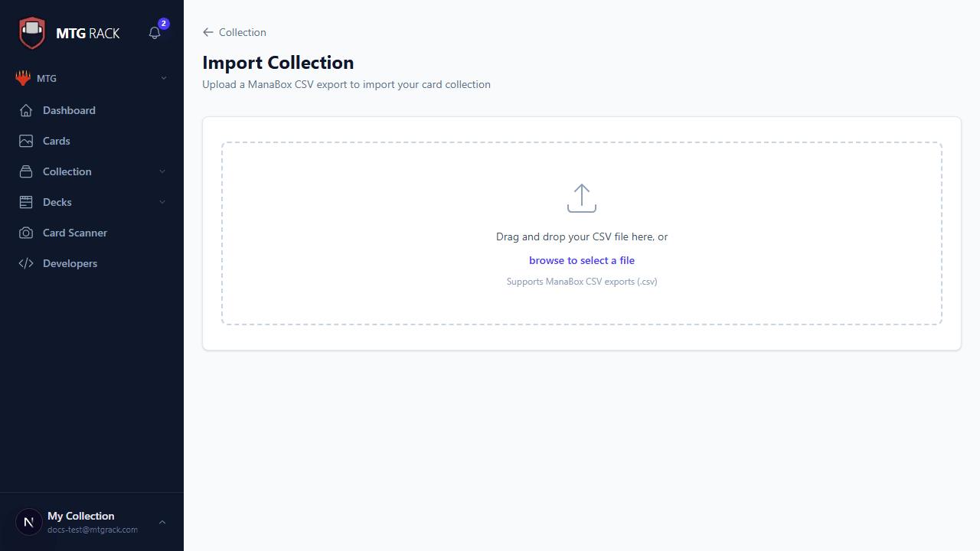Click the Cards image icon in sidebar
Viewport: 980px width, 551px height.
point(25,141)
